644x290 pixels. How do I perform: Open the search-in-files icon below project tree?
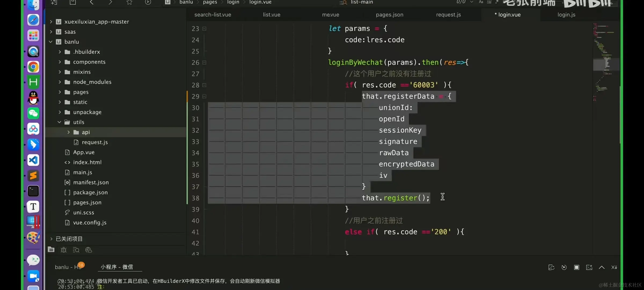[76, 250]
